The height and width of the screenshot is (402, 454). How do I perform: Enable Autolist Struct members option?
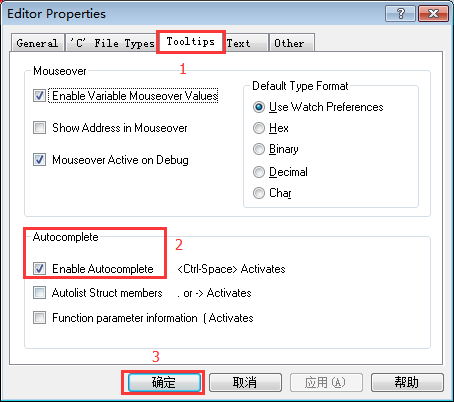pos(39,293)
